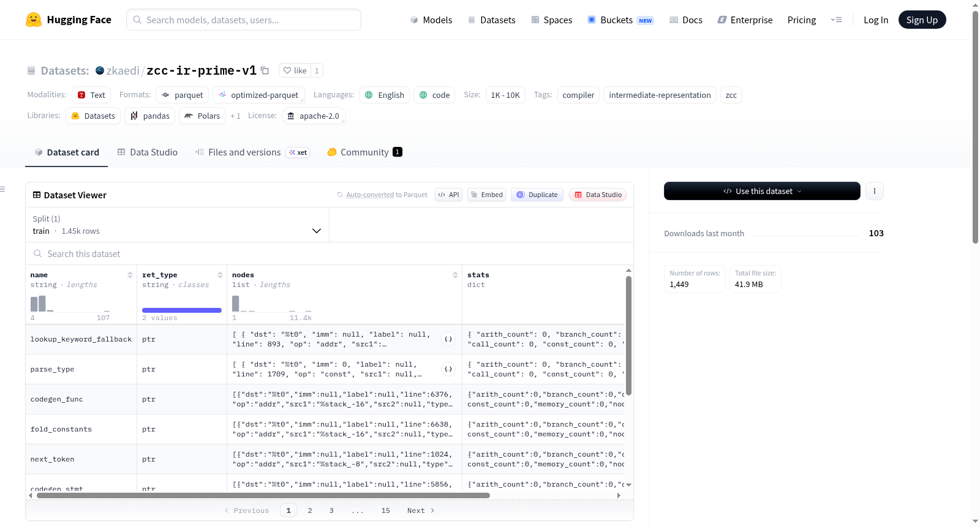The height and width of the screenshot is (527, 980).
Task: Filter by the code language tag
Action: [434, 95]
